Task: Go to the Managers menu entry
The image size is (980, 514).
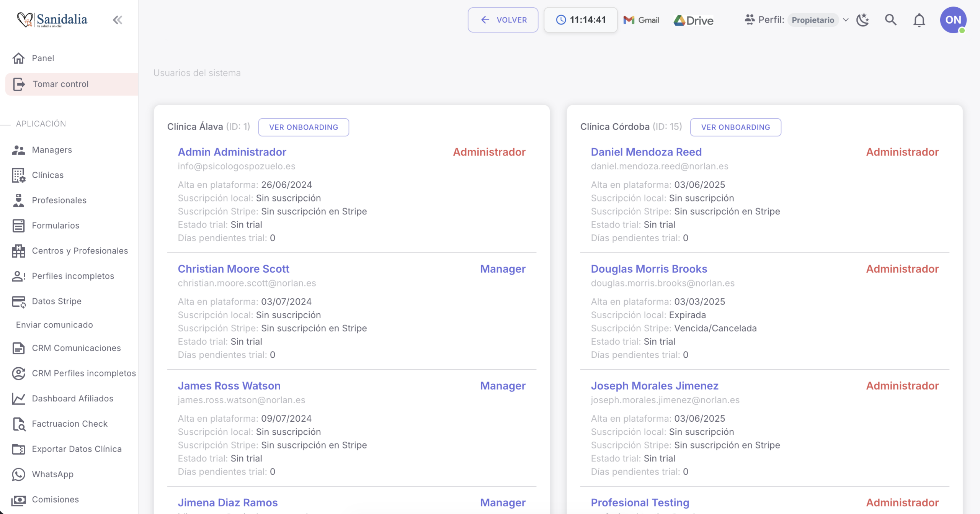Action: click(x=52, y=150)
